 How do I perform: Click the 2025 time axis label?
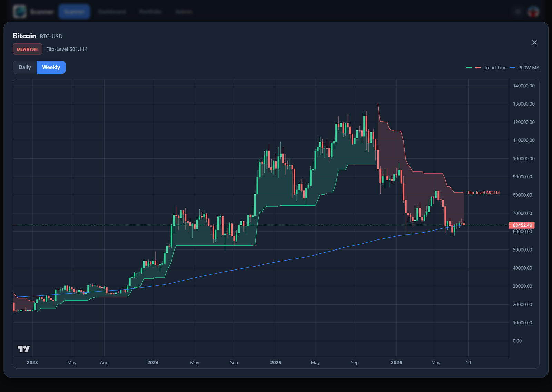click(x=276, y=363)
